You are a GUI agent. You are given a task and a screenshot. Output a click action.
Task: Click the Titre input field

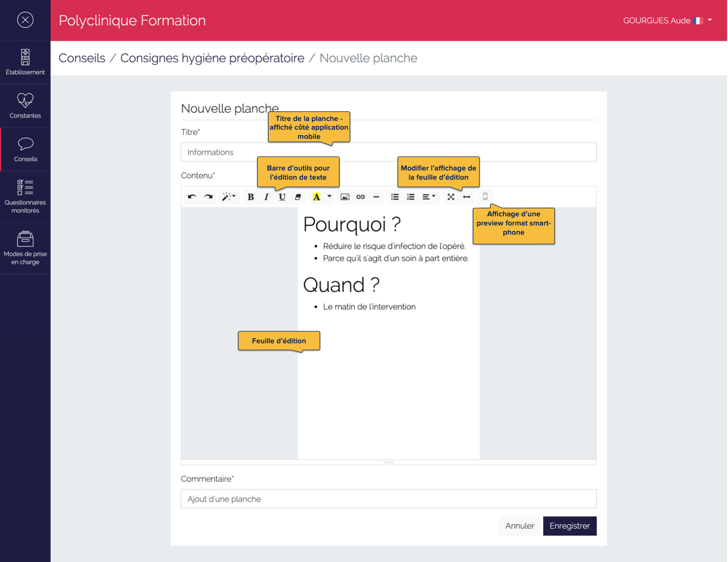[389, 152]
